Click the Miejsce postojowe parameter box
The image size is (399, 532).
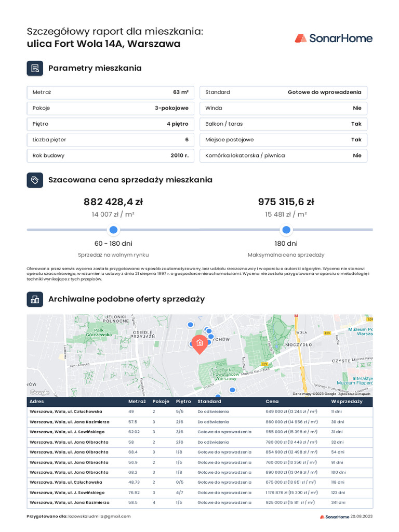tap(283, 140)
